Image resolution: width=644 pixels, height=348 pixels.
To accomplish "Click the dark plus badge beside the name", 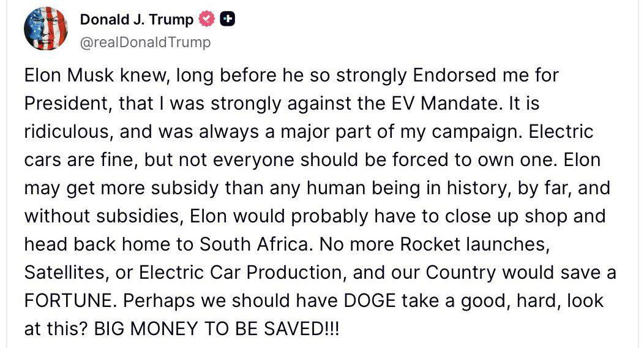I will 228,19.
